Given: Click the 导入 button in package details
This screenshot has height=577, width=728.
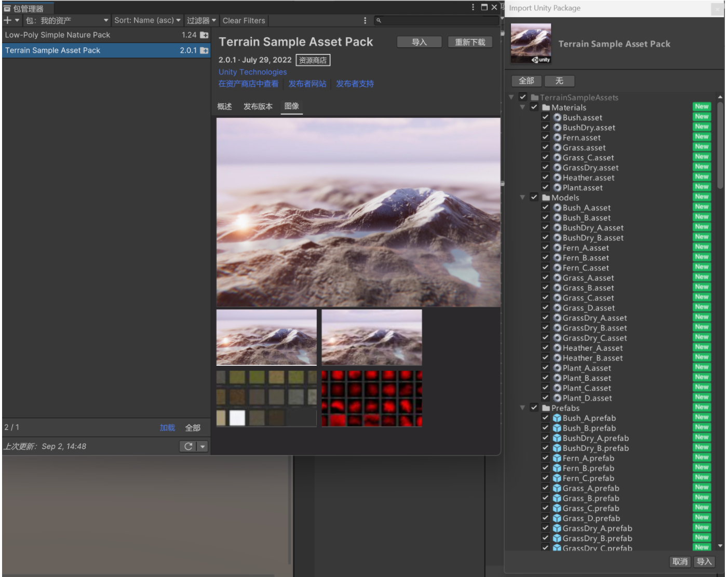Looking at the screenshot, I should (x=419, y=42).
